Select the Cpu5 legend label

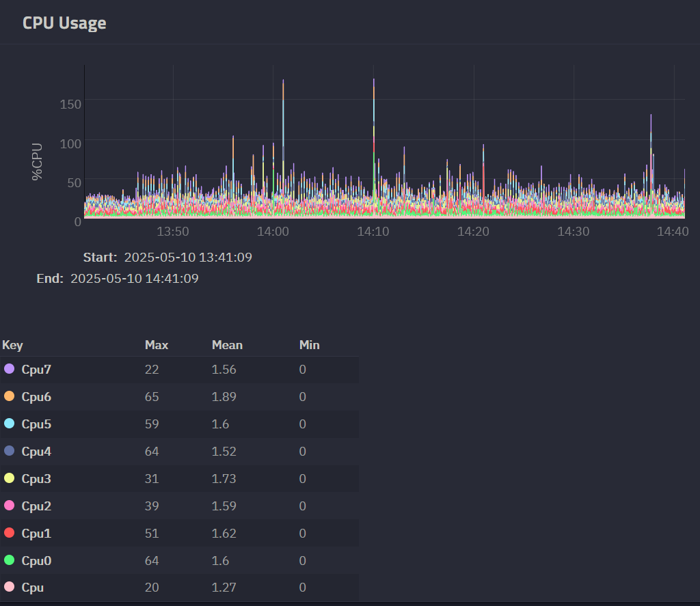pos(36,424)
